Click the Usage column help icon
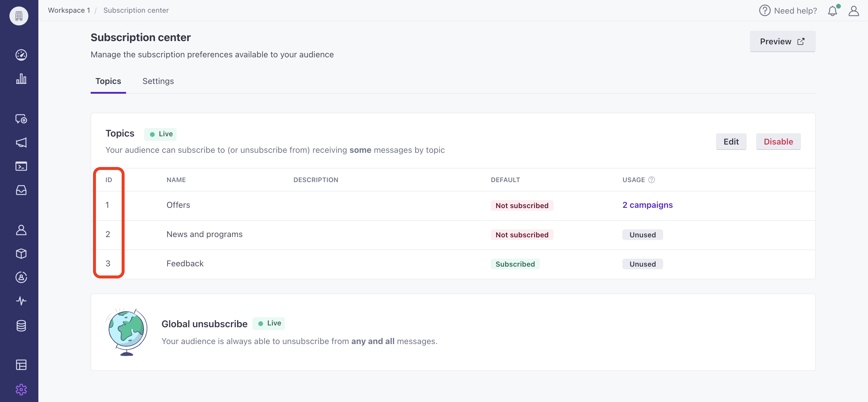Viewport: 868px width, 402px height. (651, 180)
